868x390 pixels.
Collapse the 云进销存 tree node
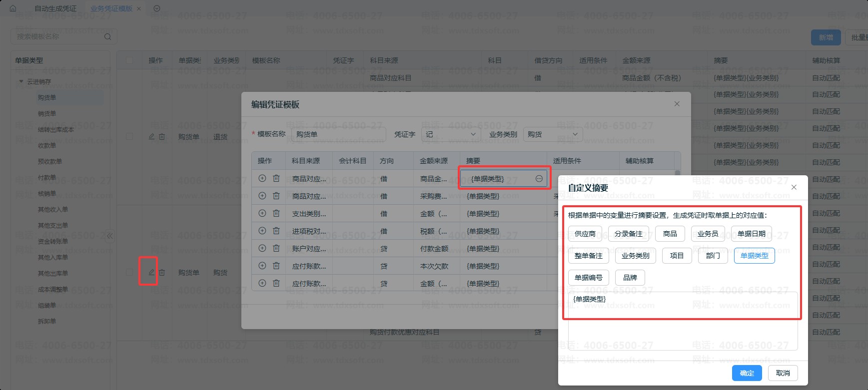pyautogui.click(x=21, y=81)
